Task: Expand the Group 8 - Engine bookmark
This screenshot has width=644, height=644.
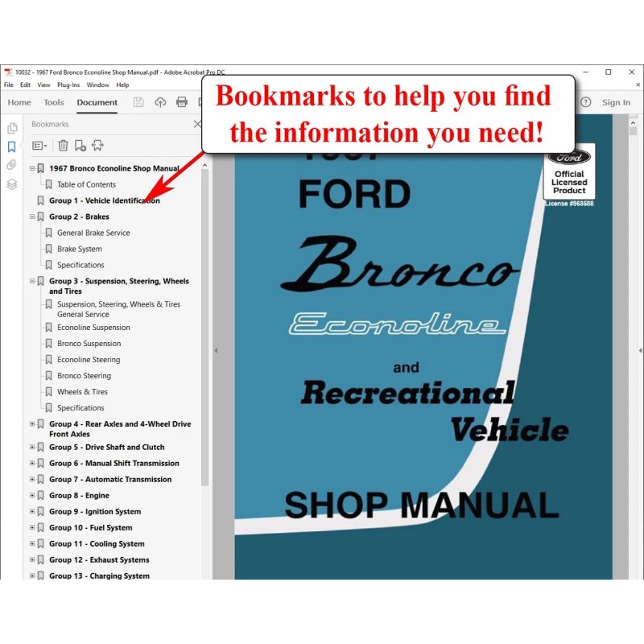Action: [32, 496]
